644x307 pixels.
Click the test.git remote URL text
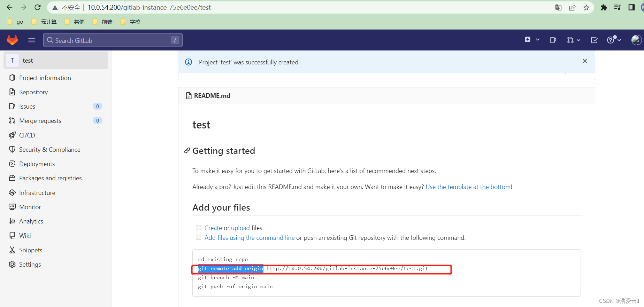click(347, 268)
